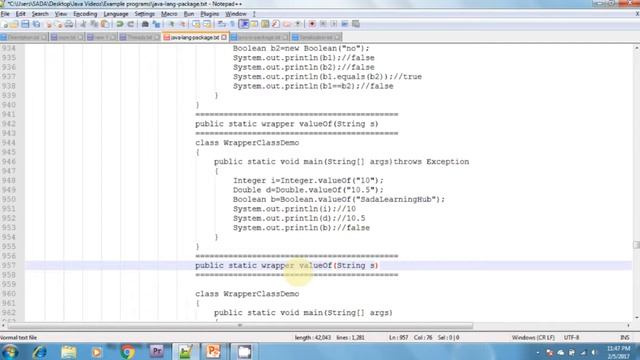Open a file using the Open toolbar icon
The height and width of the screenshot is (360, 640).
pyautogui.click(x=14, y=24)
